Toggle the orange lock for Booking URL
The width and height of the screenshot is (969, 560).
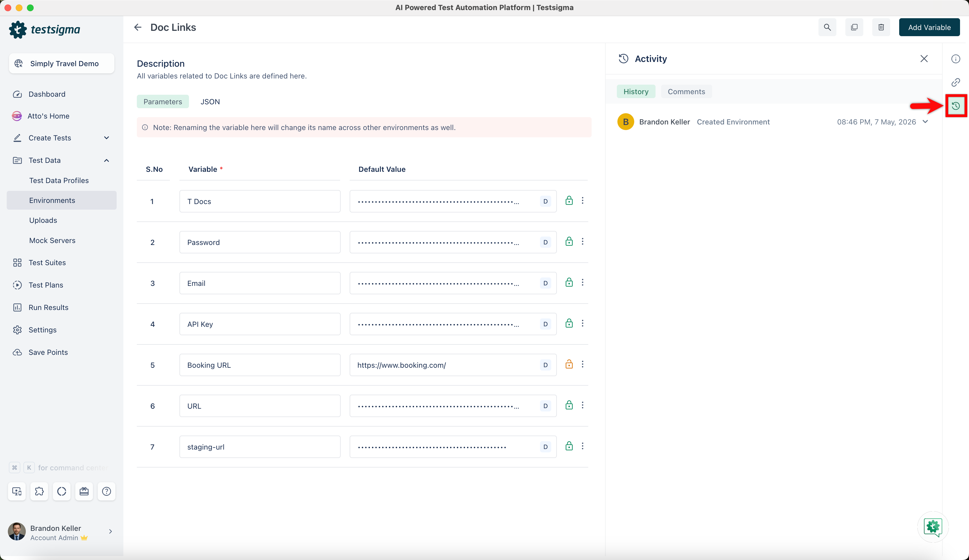point(569,364)
